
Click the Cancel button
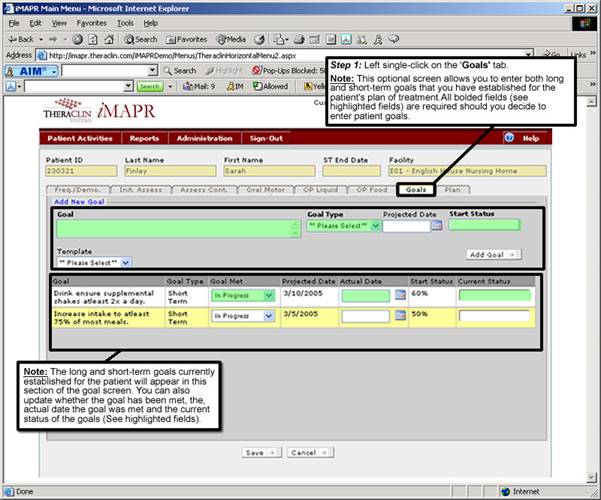pyautogui.click(x=310, y=452)
